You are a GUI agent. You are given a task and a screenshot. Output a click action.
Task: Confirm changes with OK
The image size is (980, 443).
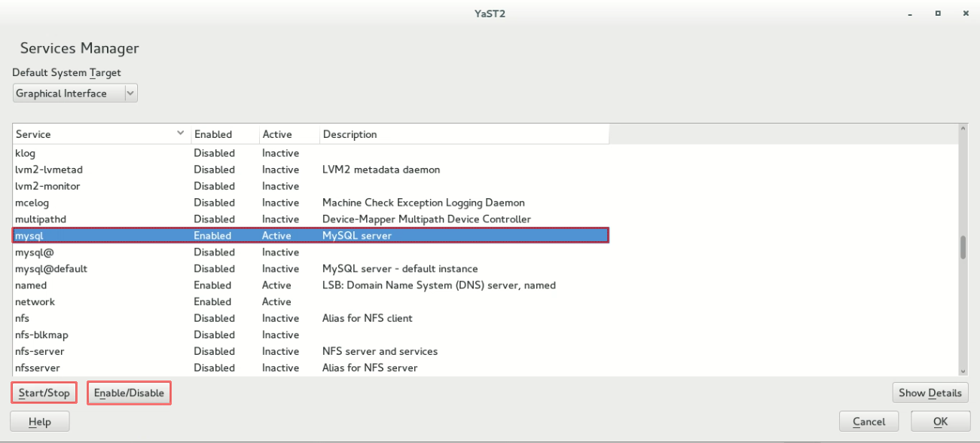pyautogui.click(x=940, y=420)
